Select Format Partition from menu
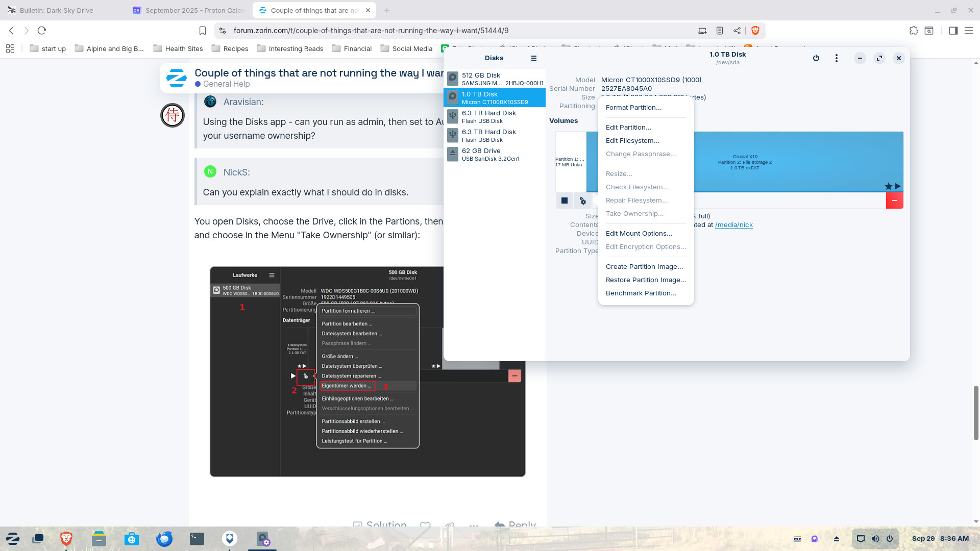The height and width of the screenshot is (551, 980). coord(633,107)
